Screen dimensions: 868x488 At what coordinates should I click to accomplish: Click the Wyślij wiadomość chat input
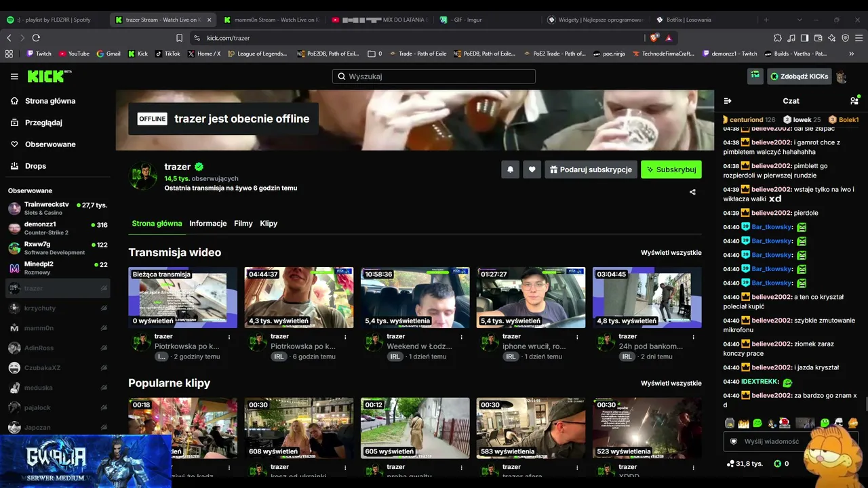[x=791, y=441]
